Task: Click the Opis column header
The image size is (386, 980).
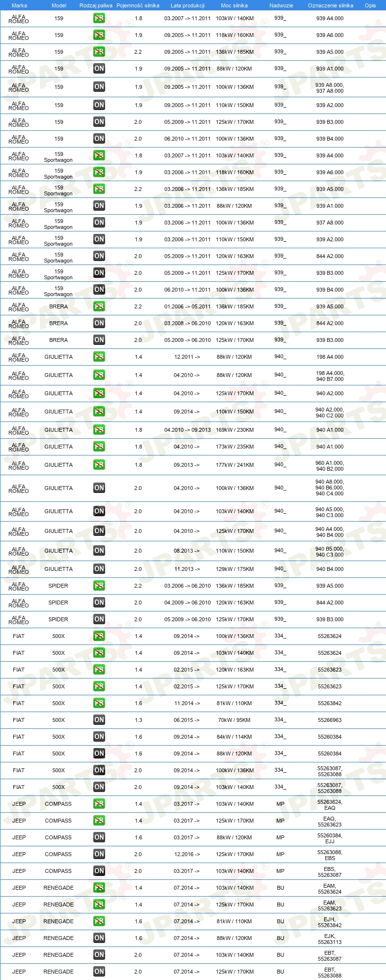Action: point(370,5)
